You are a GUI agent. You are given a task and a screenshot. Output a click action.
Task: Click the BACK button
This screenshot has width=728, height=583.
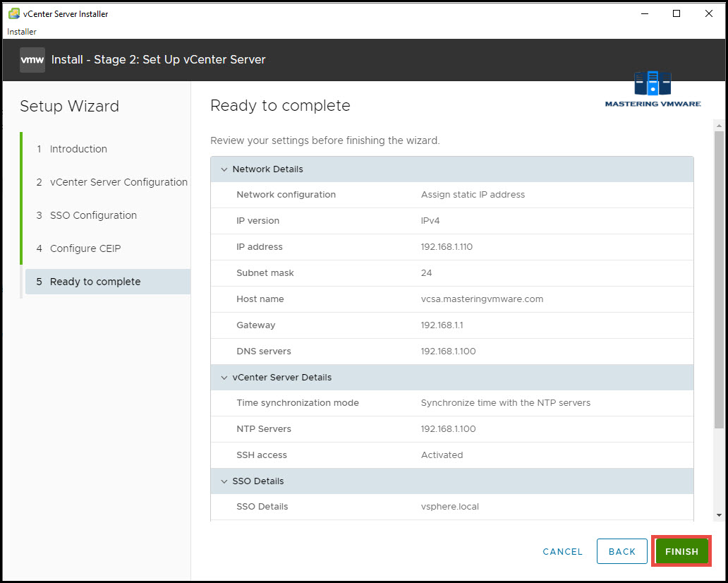(621, 551)
